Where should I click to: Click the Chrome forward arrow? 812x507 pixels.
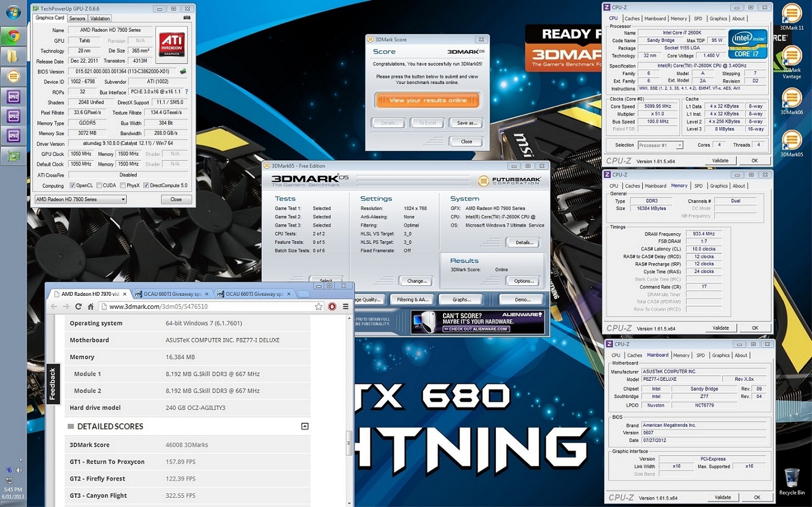[66, 307]
